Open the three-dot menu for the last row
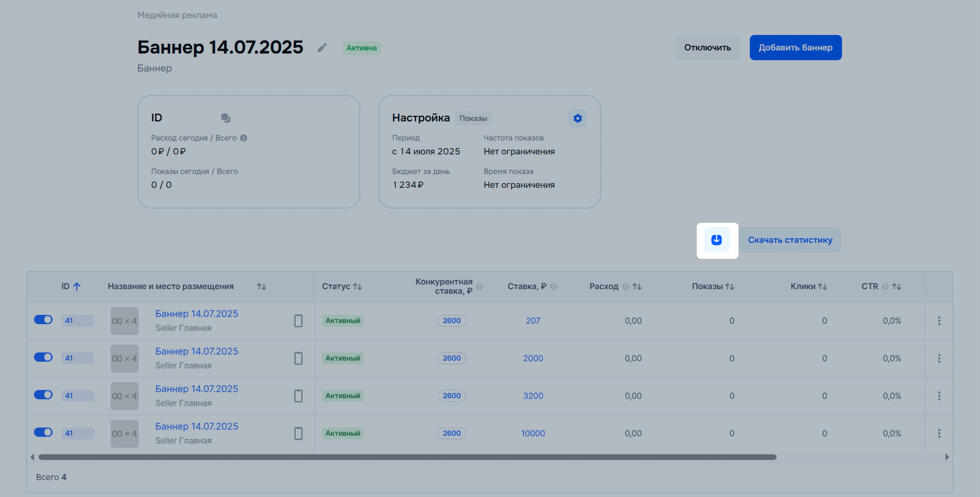 (939, 433)
